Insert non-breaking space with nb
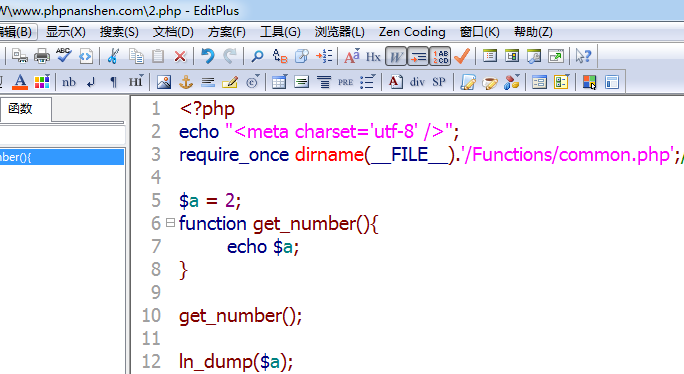684x374 pixels. pos(69,82)
